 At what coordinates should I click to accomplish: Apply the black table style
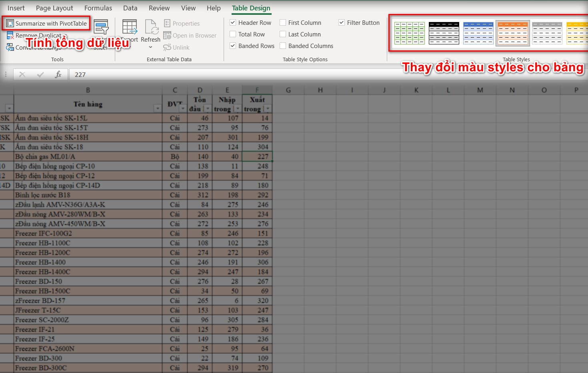tap(444, 33)
